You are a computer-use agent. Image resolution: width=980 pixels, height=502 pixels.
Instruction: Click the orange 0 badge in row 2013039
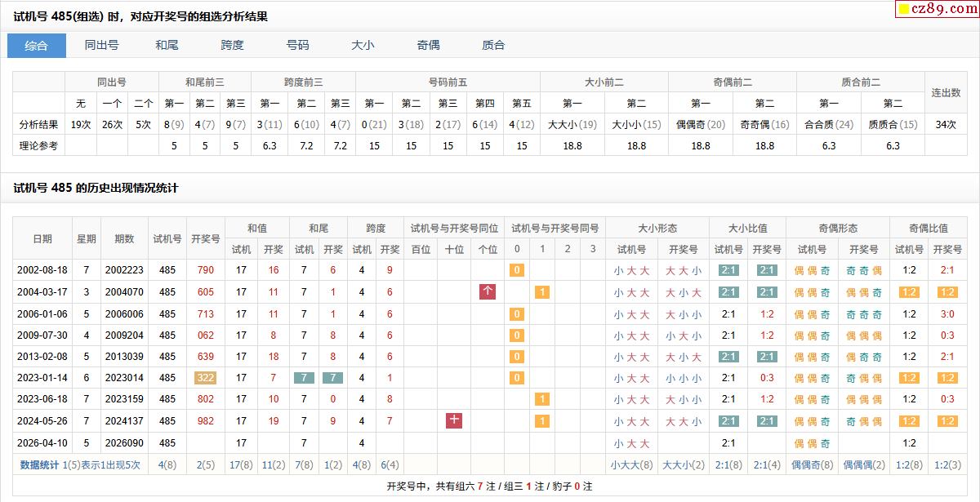516,357
